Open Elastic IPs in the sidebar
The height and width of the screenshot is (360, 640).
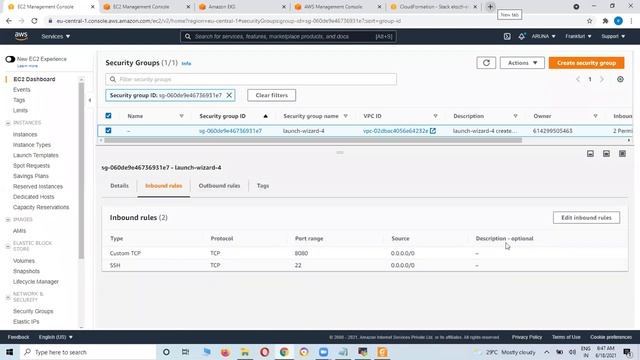[26, 322]
